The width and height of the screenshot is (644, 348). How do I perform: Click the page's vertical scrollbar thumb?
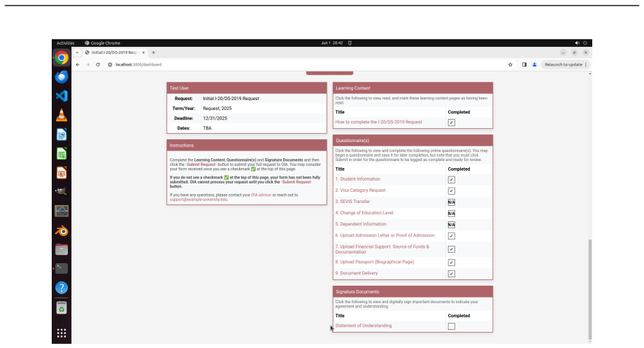(x=590, y=288)
